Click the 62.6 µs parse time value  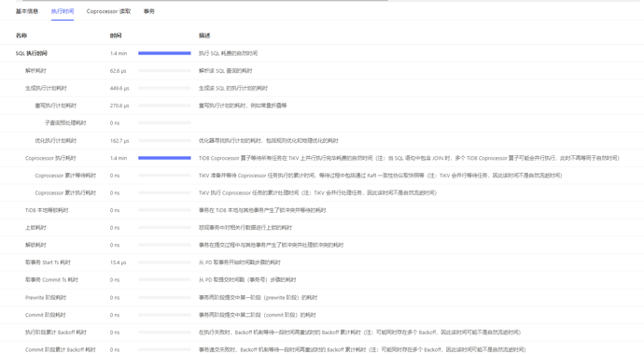(118, 71)
